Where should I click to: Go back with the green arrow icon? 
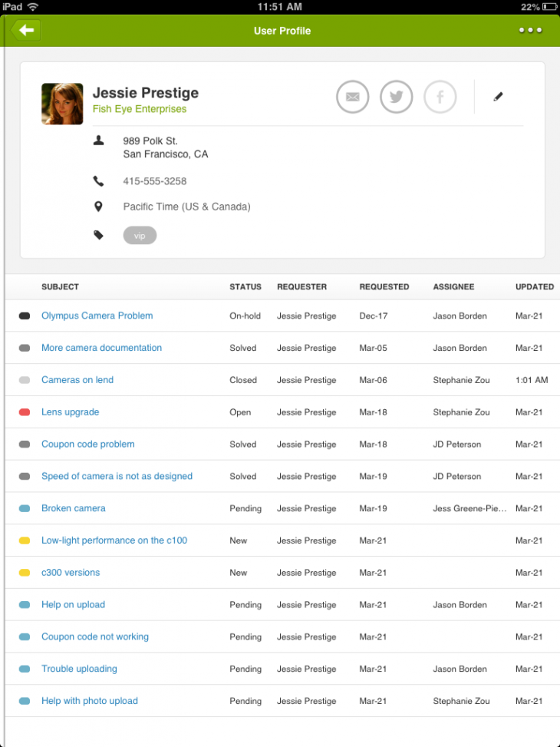[25, 30]
